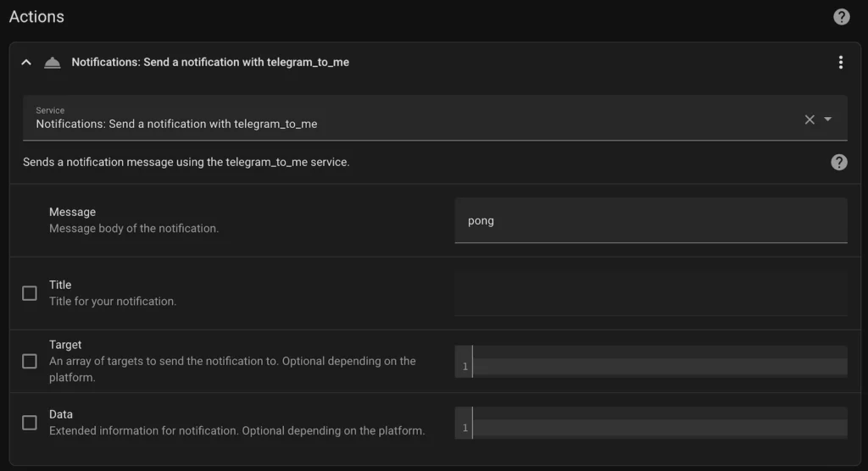Click the notification bell service icon
Image resolution: width=868 pixels, height=471 pixels.
[53, 63]
